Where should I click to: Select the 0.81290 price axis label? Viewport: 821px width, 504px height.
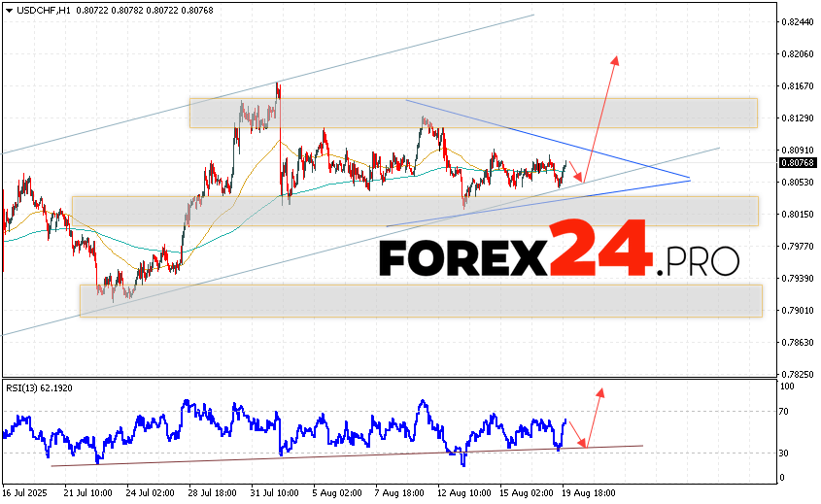point(798,118)
